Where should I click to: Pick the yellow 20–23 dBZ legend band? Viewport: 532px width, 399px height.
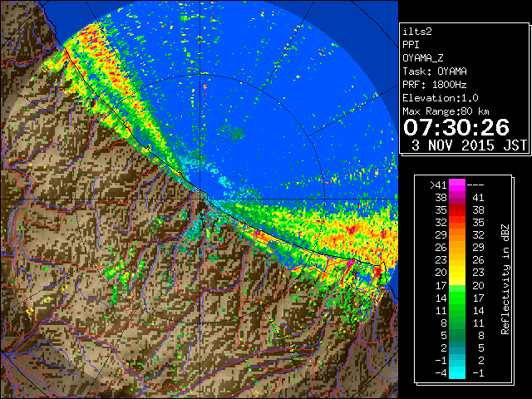click(x=457, y=273)
